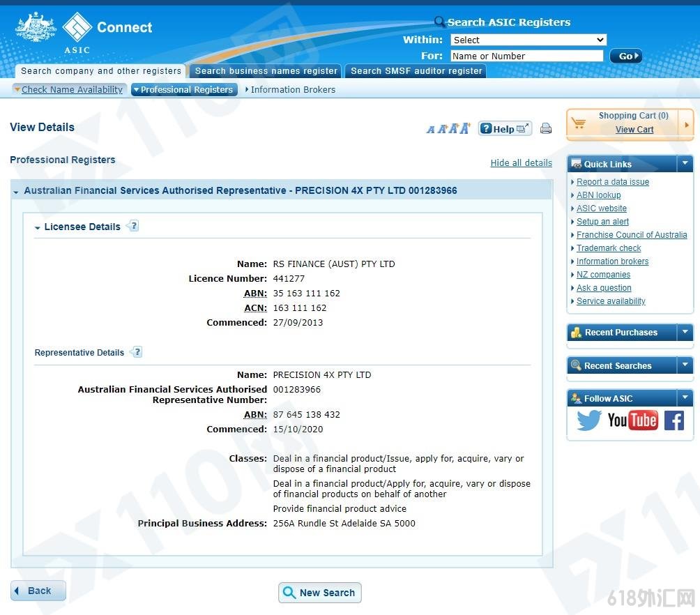Expand the Recent Purchases panel
The height and width of the screenshot is (615, 700).
point(685,332)
